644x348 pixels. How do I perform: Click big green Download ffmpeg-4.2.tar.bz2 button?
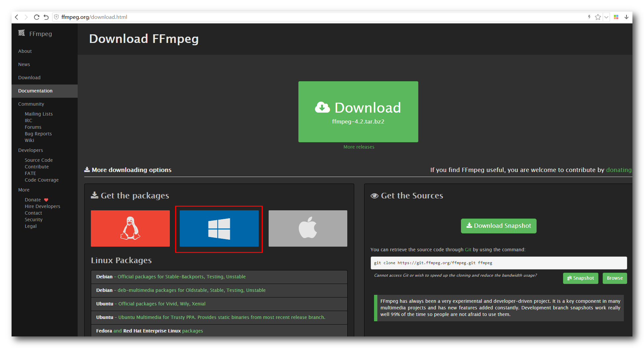(x=358, y=112)
